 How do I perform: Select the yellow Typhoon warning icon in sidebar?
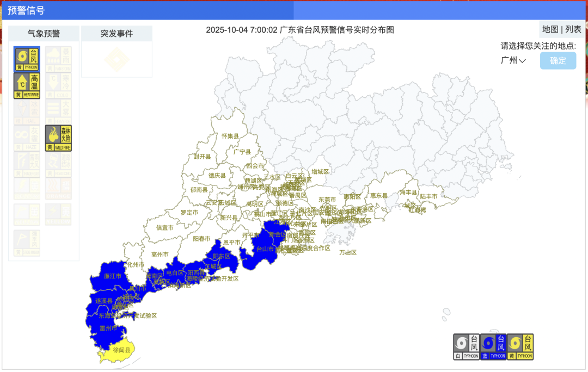tap(27, 59)
